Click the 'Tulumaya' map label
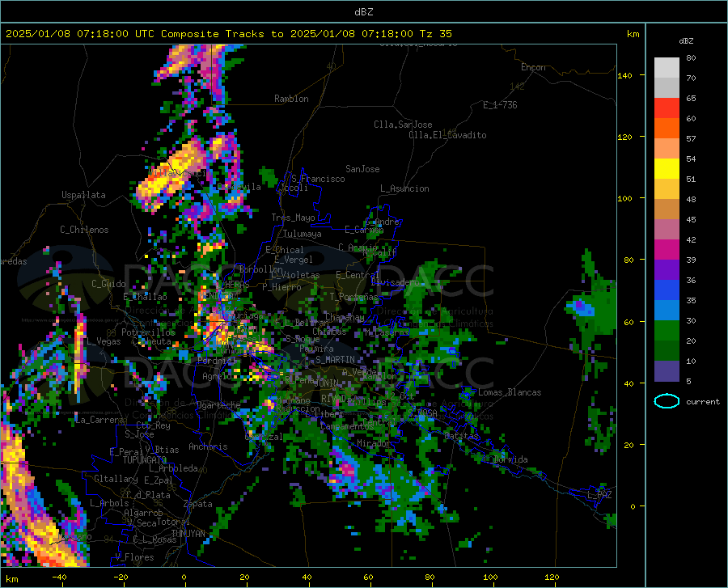This screenshot has height=588, width=728. click(x=303, y=234)
